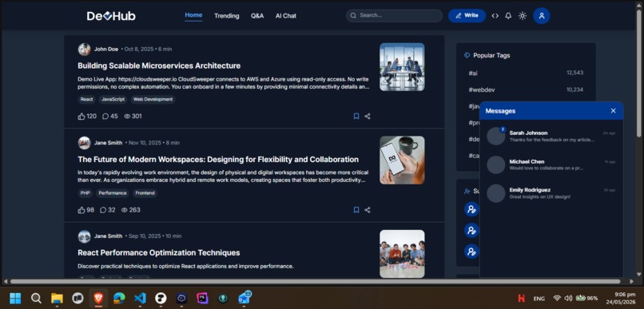This screenshot has height=309, width=644.
Task: Open John Doe's author avatar
Action: coord(84,50)
